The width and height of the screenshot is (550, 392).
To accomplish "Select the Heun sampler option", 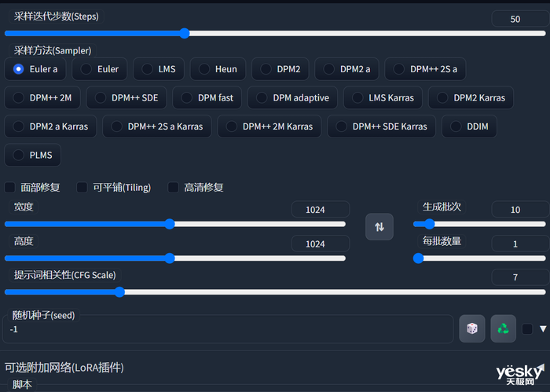I will pyautogui.click(x=218, y=69).
